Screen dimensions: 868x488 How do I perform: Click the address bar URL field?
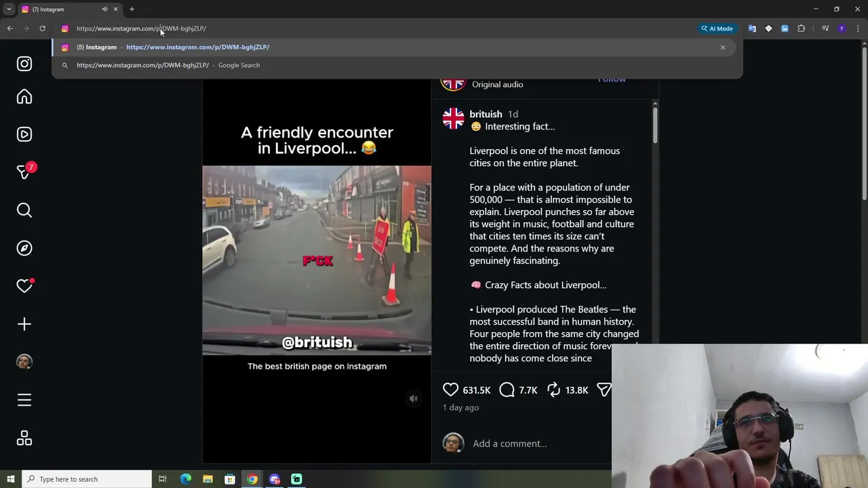(x=380, y=28)
